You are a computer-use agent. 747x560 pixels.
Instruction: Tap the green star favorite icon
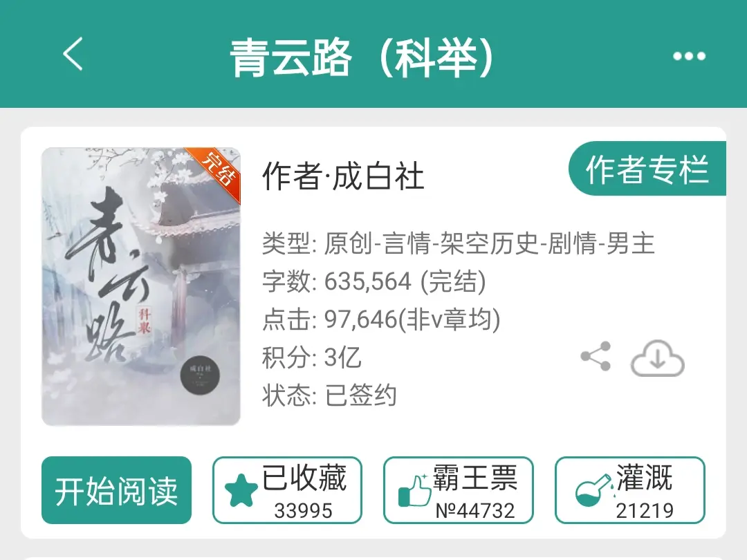click(x=241, y=490)
